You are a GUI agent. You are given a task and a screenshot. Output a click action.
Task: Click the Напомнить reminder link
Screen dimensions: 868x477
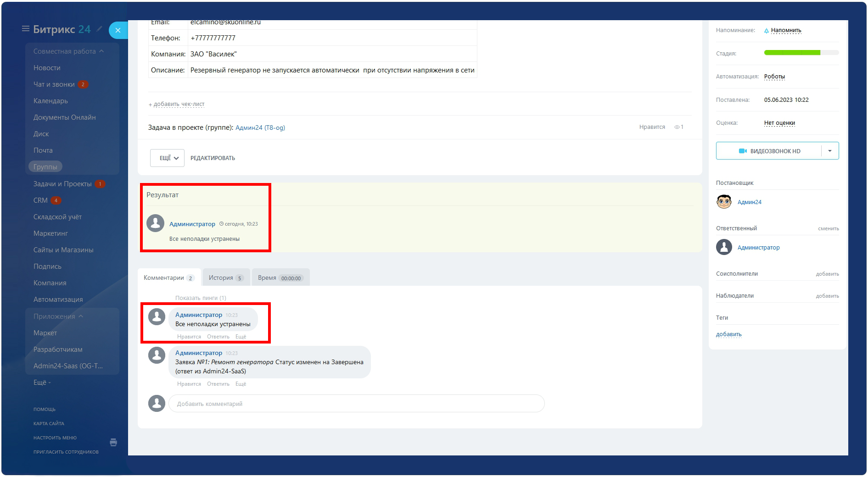pos(786,30)
